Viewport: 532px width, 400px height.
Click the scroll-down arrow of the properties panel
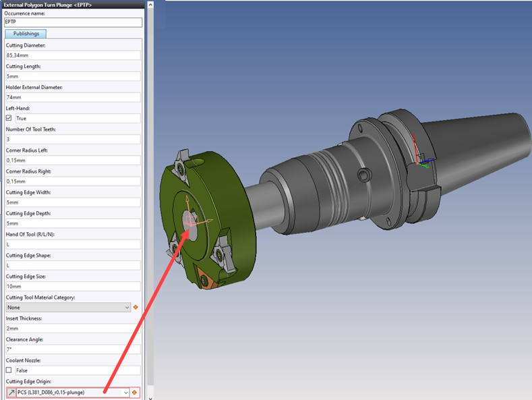click(150, 398)
